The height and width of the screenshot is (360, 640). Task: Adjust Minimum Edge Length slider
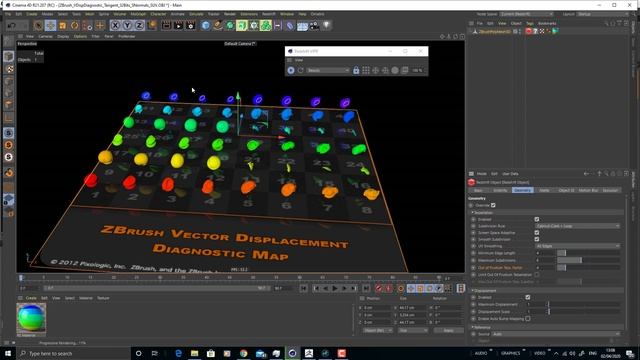(x=589, y=253)
